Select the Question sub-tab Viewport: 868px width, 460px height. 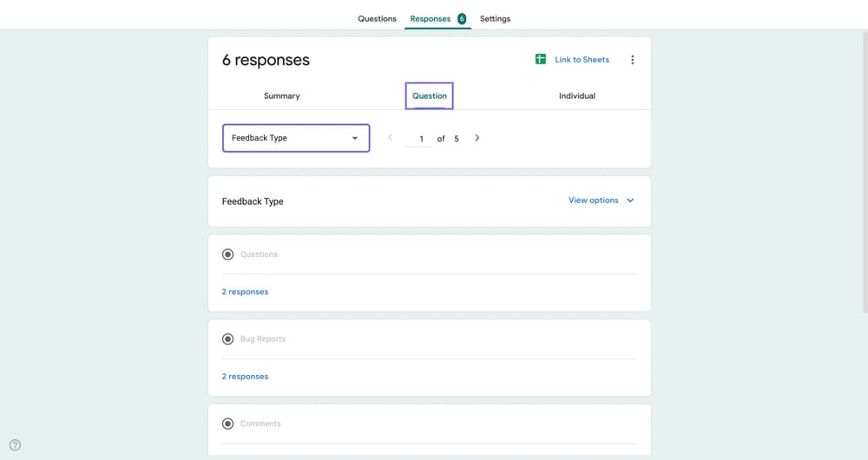[x=429, y=95]
